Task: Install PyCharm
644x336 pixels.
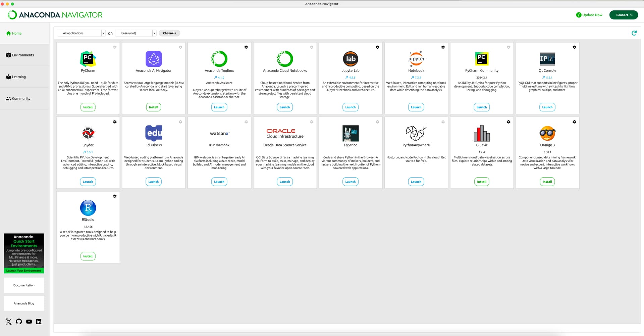Action: pos(88,107)
